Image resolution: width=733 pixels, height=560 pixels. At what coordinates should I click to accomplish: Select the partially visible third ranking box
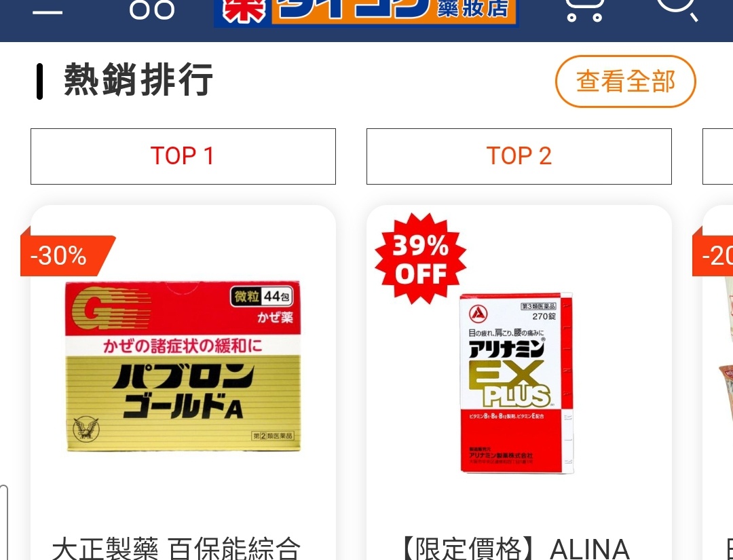[718, 156]
